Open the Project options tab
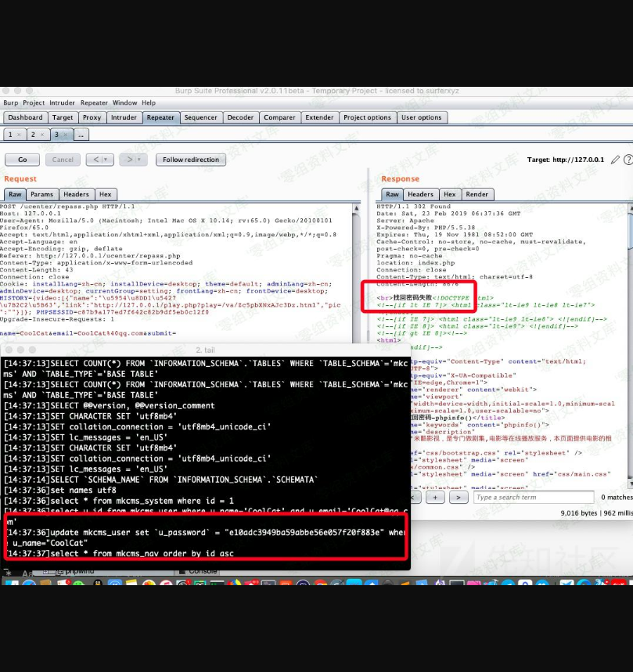 (x=367, y=117)
